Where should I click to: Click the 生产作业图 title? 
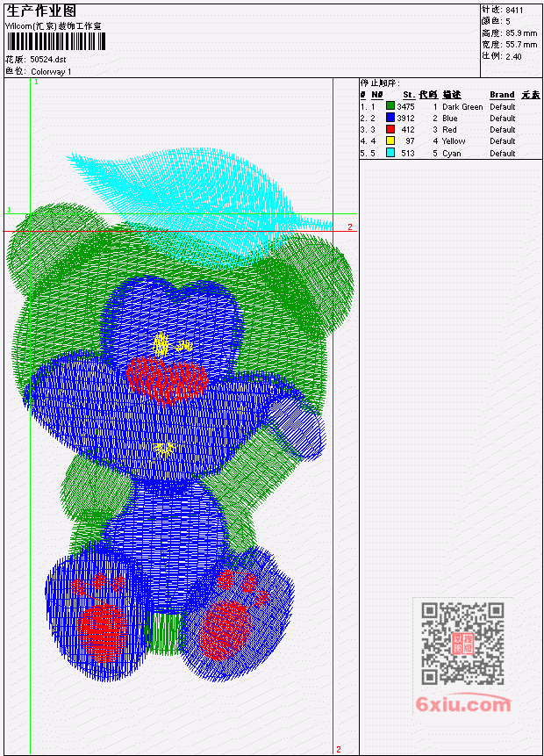(x=41, y=11)
